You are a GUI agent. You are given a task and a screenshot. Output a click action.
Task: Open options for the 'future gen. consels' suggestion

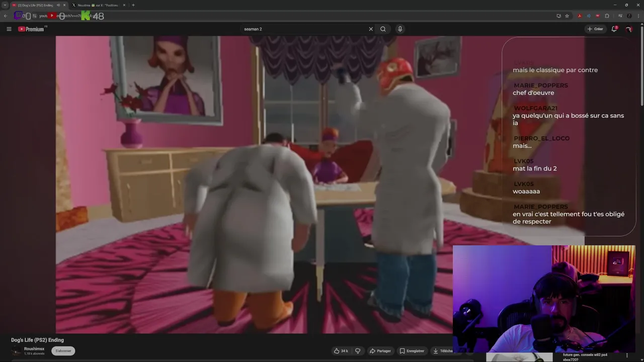[627, 355]
